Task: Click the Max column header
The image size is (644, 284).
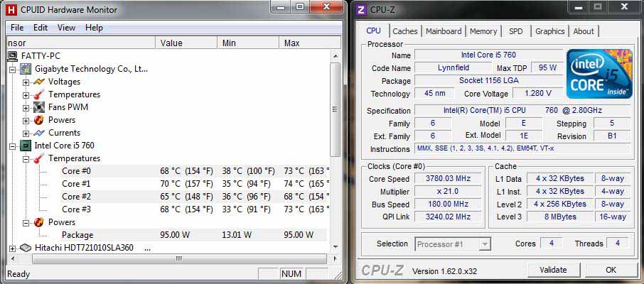Action: coord(310,43)
